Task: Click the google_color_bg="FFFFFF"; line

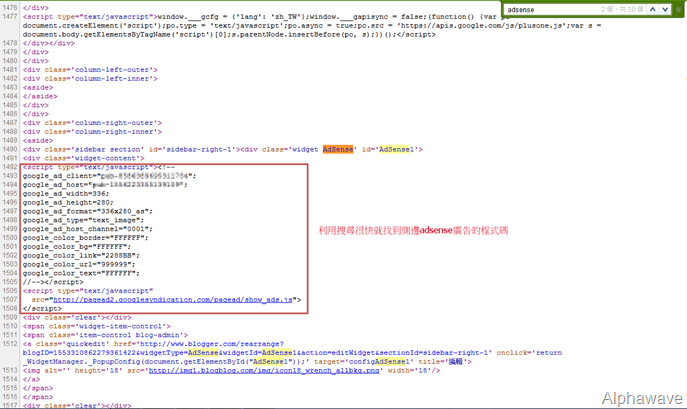Action: tap(77, 247)
